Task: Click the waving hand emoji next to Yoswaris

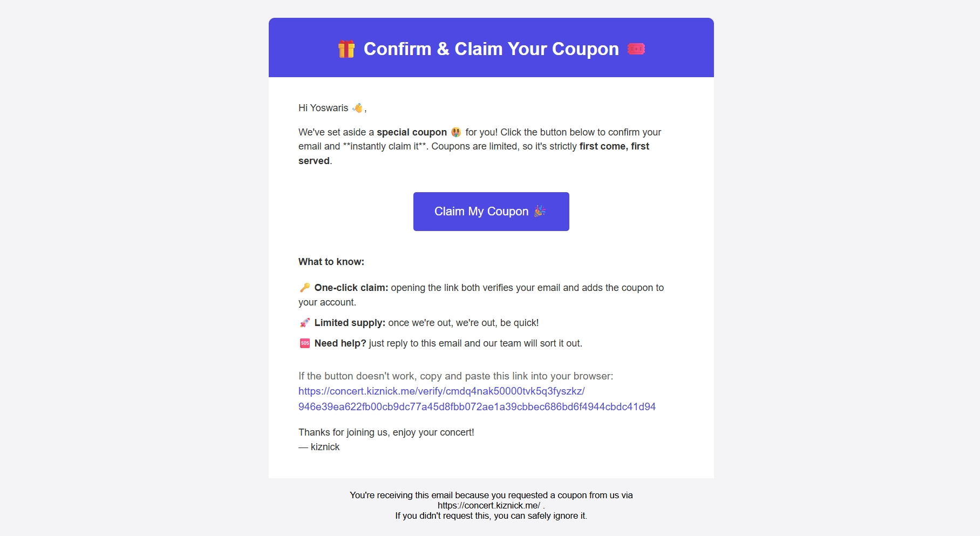Action: [x=356, y=107]
